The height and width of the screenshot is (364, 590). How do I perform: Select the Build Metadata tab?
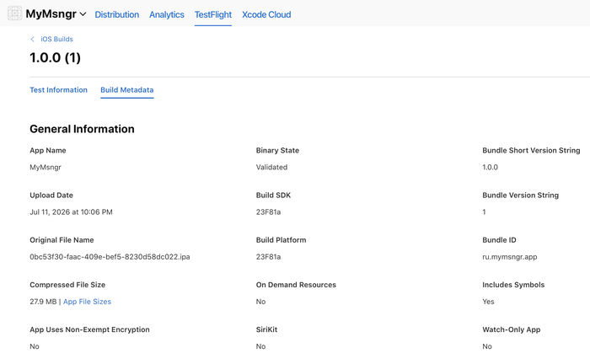pyautogui.click(x=126, y=90)
